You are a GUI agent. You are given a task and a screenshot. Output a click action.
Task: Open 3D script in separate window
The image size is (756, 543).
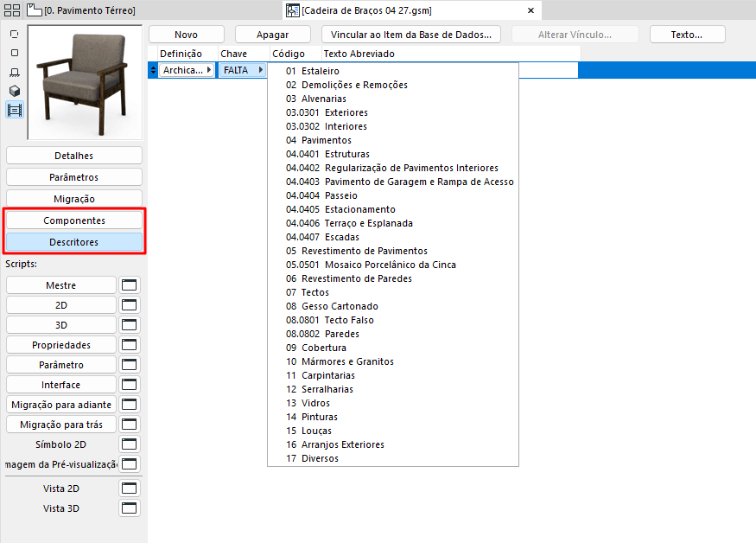(129, 325)
